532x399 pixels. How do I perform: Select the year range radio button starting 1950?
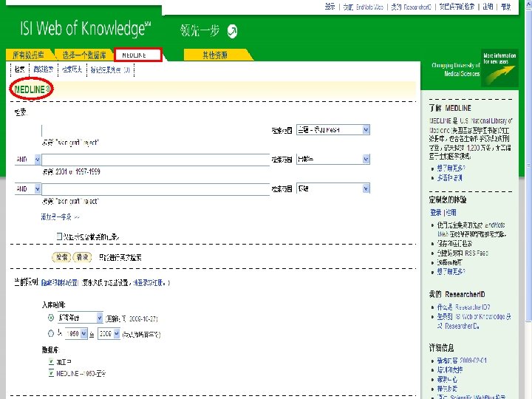(51, 333)
